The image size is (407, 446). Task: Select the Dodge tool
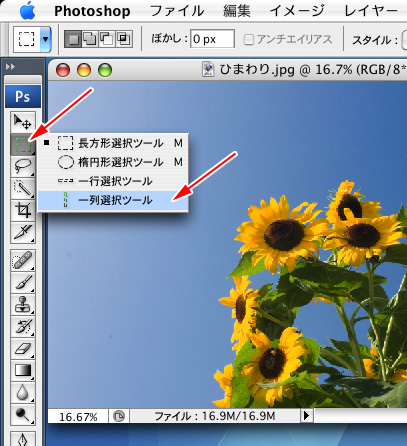[23, 415]
